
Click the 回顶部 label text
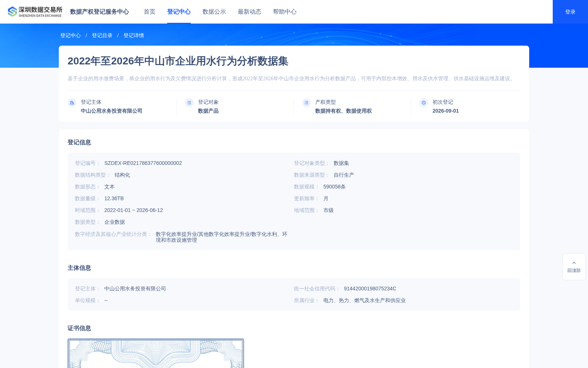click(574, 270)
